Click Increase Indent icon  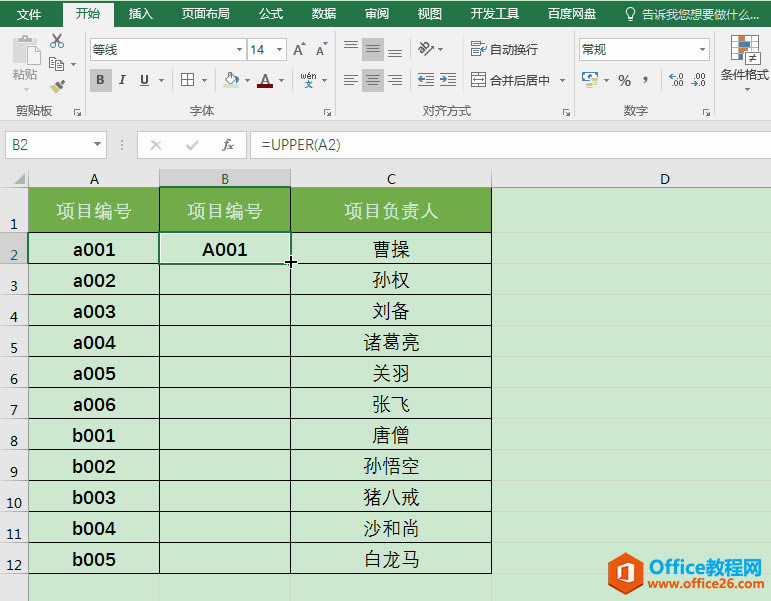[448, 80]
